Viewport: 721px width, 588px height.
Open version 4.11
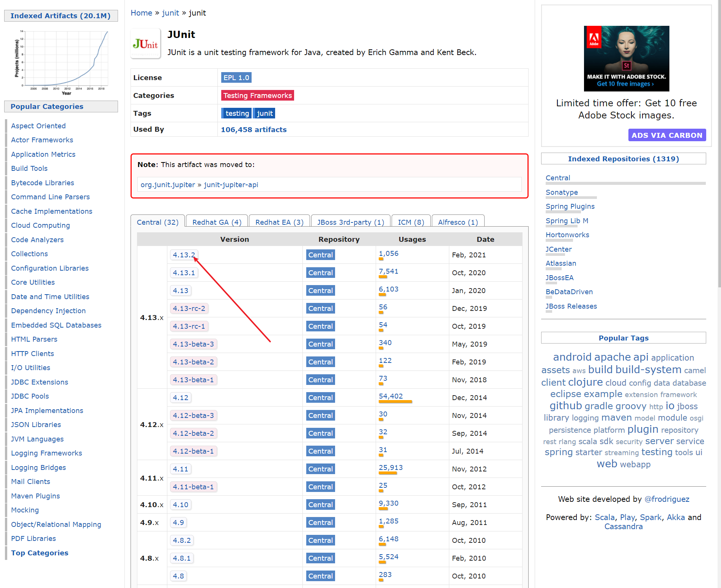[181, 469]
